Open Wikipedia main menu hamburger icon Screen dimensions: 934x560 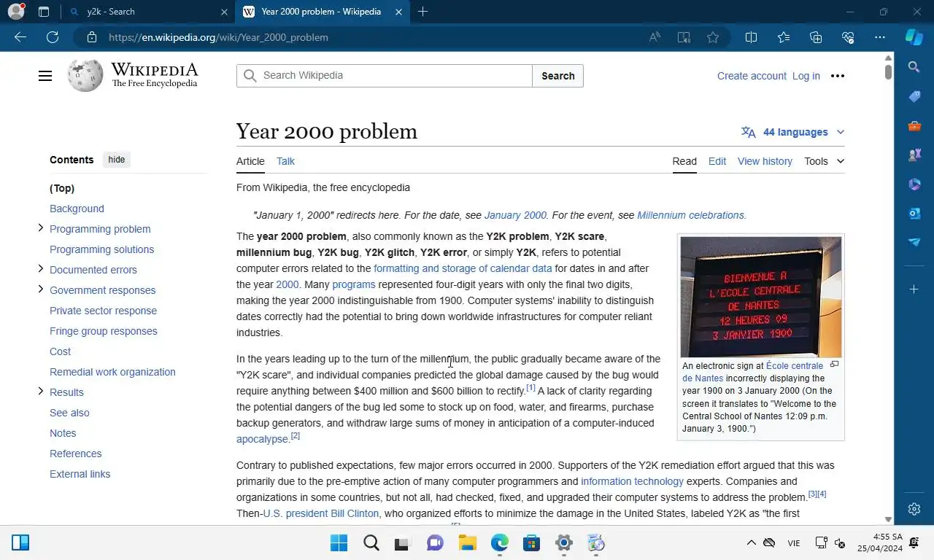45,76
